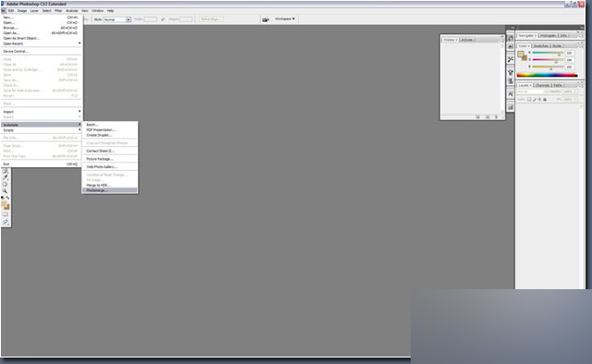Screen dimensions: 592x364
Task: Click the toolbox foreground color swatch
Action: pyautogui.click(x=4, y=204)
